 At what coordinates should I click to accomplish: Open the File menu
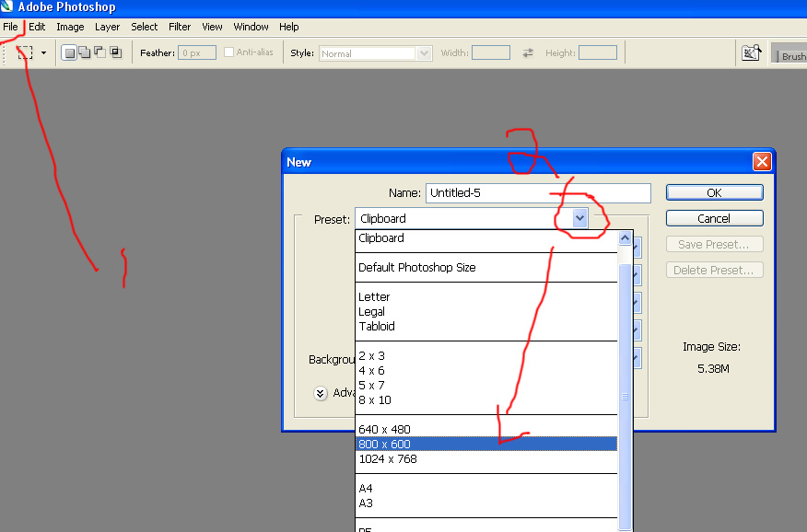pyautogui.click(x=10, y=27)
